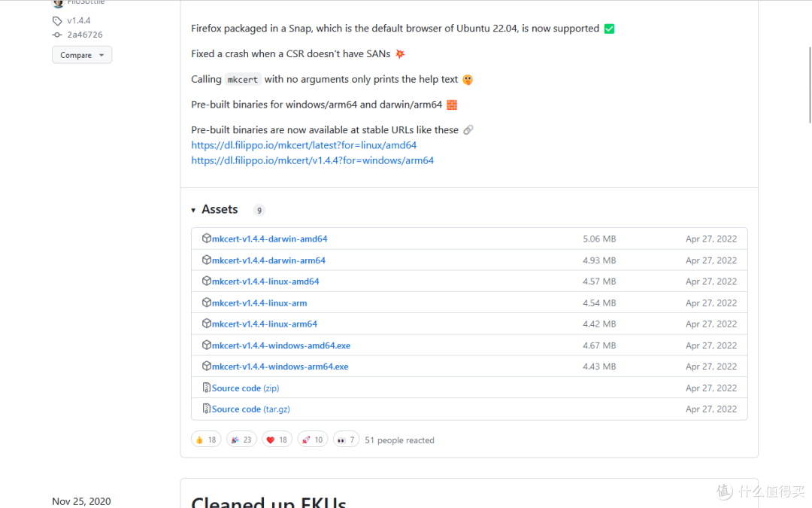The height and width of the screenshot is (508, 812).
Task: Download mkcert-v1.4.4-darwin-arm64 asset
Action: 268,260
